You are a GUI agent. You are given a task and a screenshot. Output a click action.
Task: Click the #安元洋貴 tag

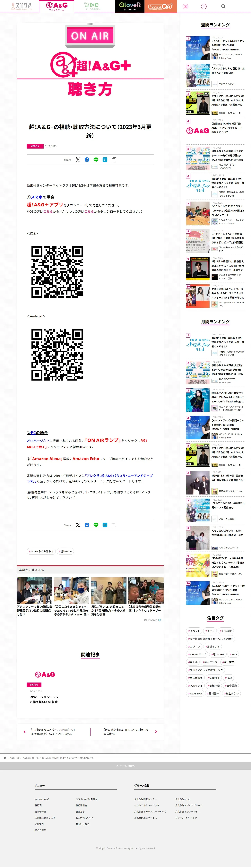pyautogui.click(x=225, y=631)
